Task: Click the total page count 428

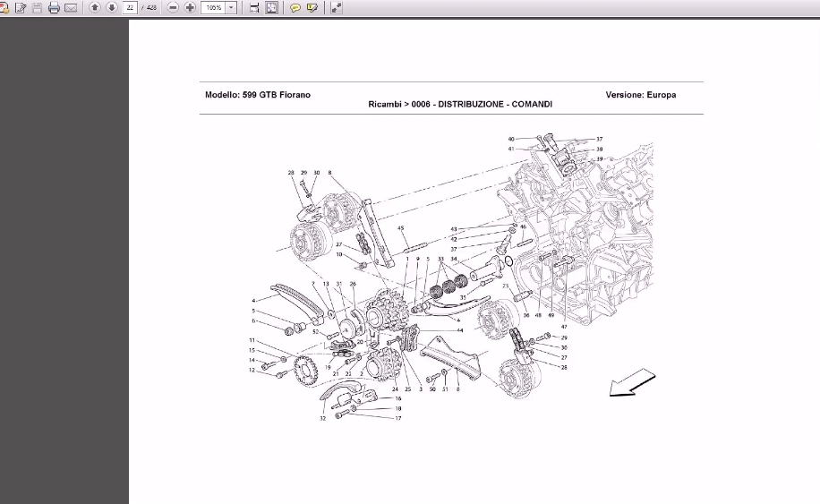Action: (x=151, y=8)
